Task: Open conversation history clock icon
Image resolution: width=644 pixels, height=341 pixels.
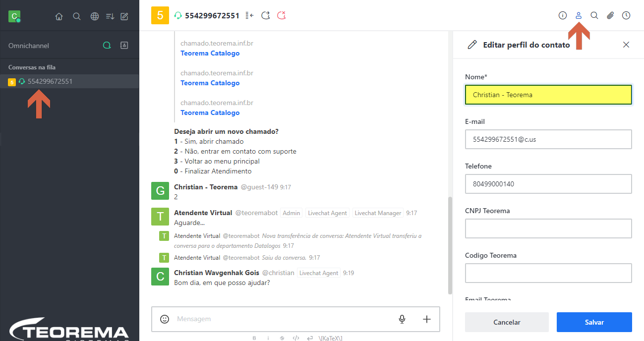Action: tap(626, 15)
